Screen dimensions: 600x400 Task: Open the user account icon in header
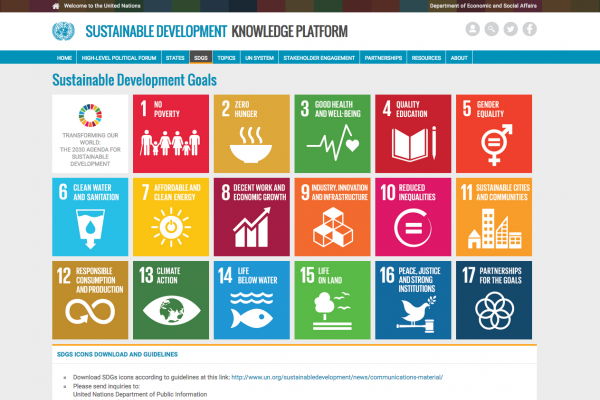(x=473, y=29)
